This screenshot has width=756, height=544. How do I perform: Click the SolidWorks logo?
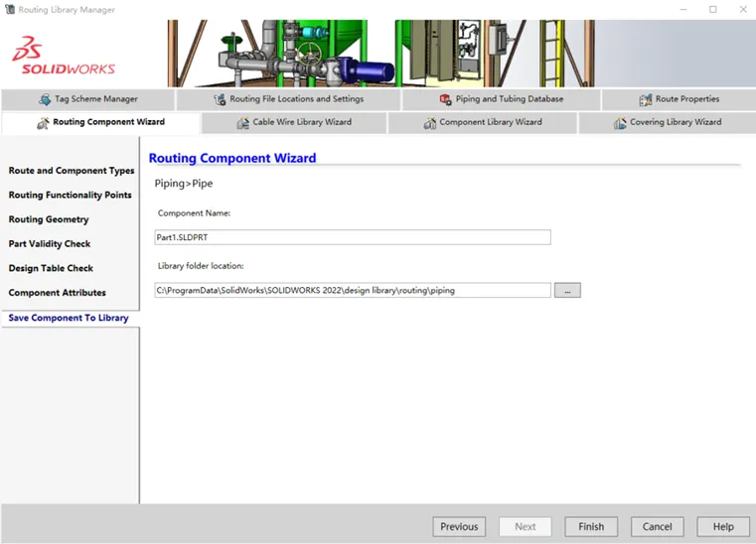pos(64,56)
